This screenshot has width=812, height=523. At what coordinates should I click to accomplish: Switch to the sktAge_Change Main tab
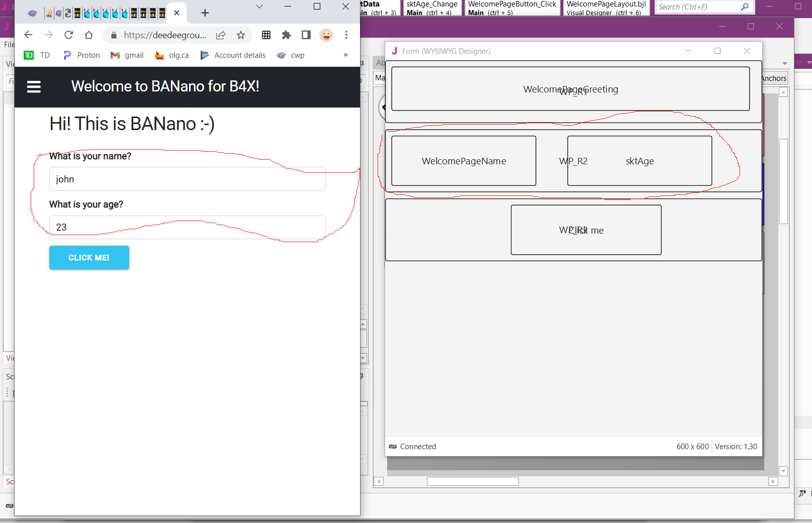point(432,8)
